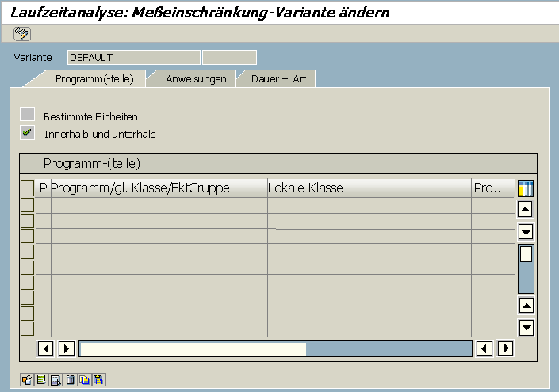Click the table's vertical scroll line-up arrow
The height and width of the screenshot is (392, 559).
pos(526,209)
